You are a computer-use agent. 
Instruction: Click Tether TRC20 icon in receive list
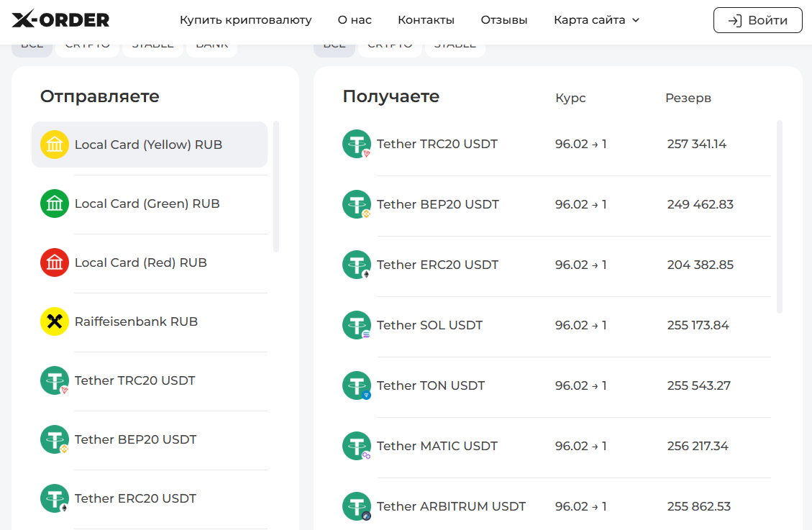[x=357, y=144]
